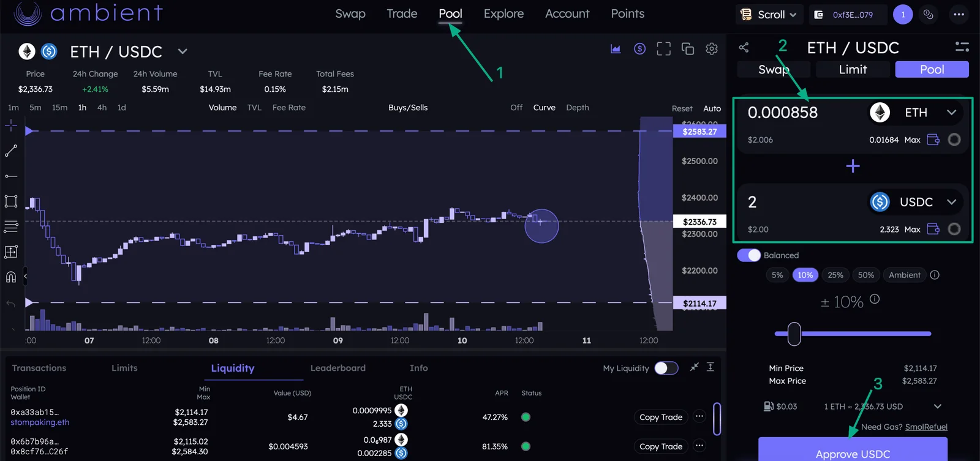Viewport: 980px width, 461px height.
Task: Expand the ETH / USDC pair selector
Action: pos(183,51)
